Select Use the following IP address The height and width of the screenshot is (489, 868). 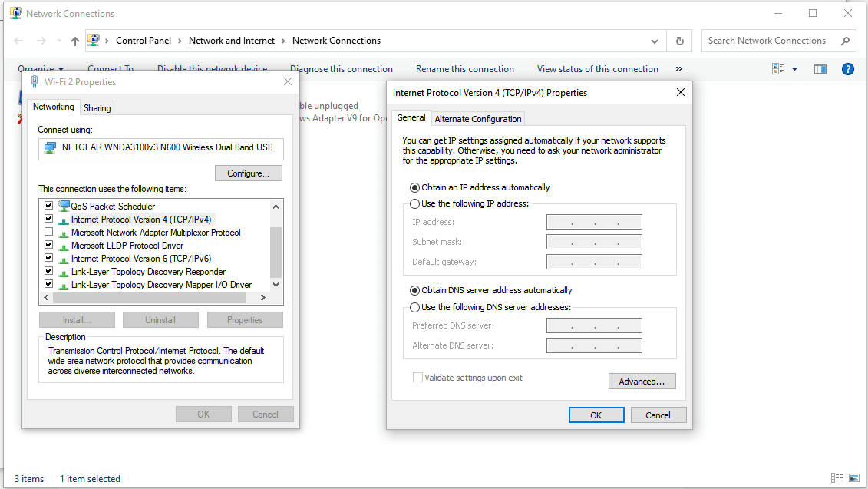click(414, 203)
